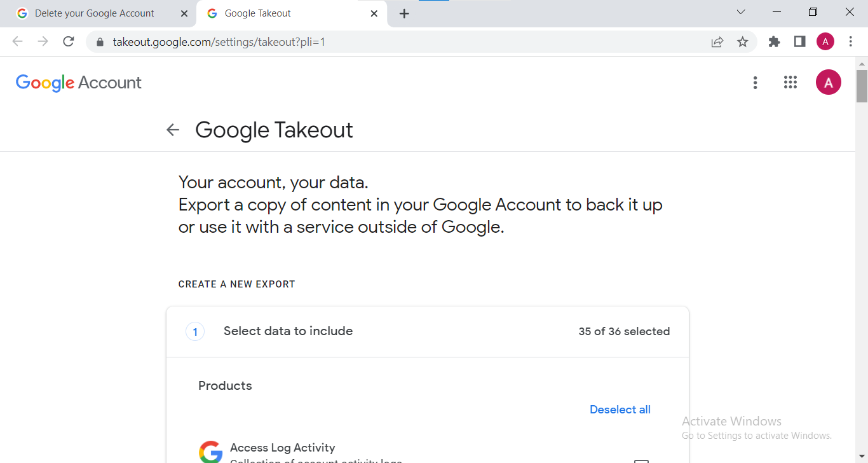Viewport: 868px width, 463px height.
Task: Switch to the Delete your Google Account tab
Action: tap(94, 13)
